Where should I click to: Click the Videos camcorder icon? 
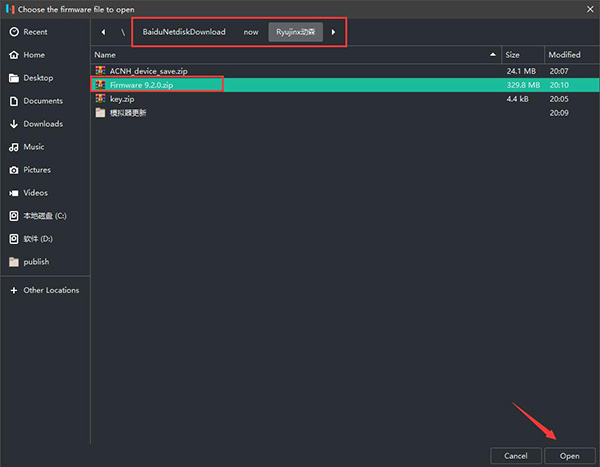14,193
